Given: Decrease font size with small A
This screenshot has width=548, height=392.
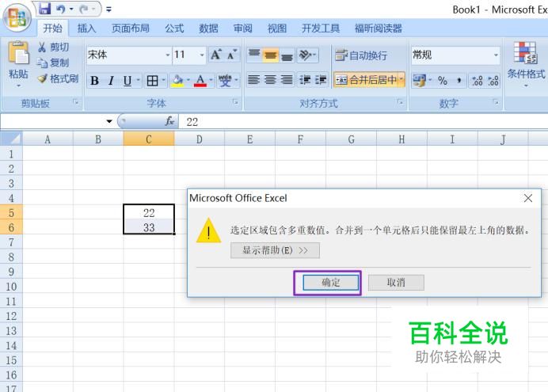Looking at the screenshot, I should (x=232, y=55).
